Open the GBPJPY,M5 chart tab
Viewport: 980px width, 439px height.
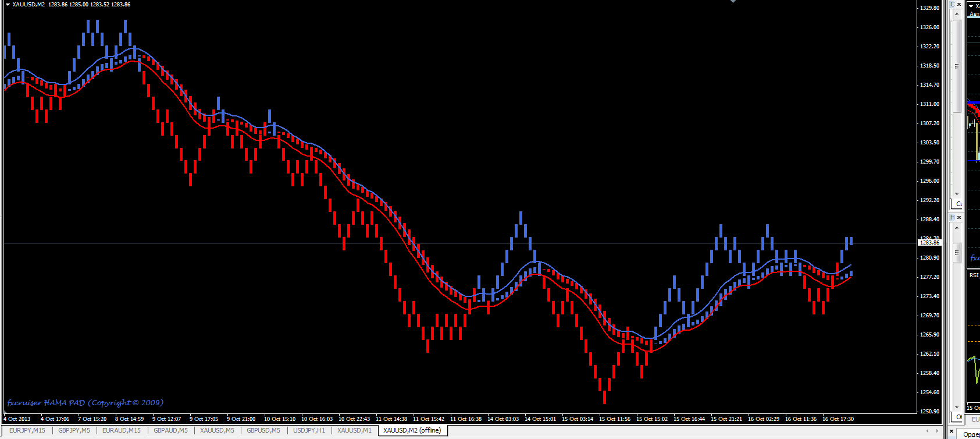coord(74,430)
